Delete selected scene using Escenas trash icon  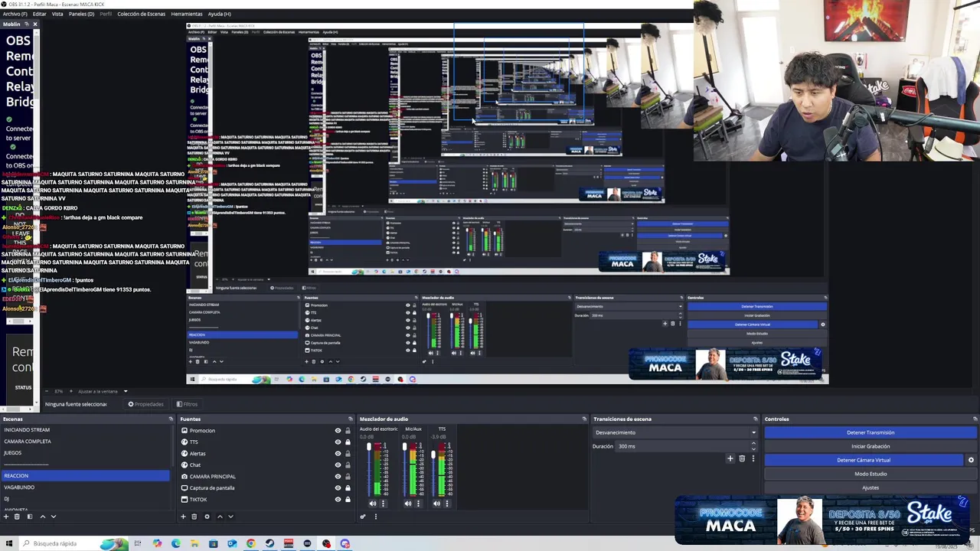click(17, 517)
